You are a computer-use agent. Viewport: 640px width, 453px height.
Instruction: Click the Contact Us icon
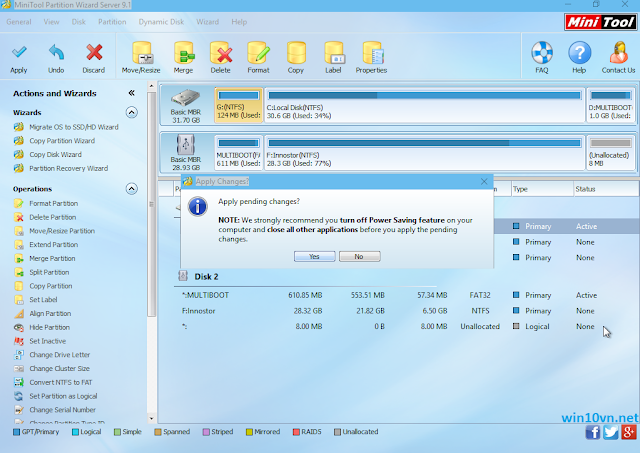point(618,53)
